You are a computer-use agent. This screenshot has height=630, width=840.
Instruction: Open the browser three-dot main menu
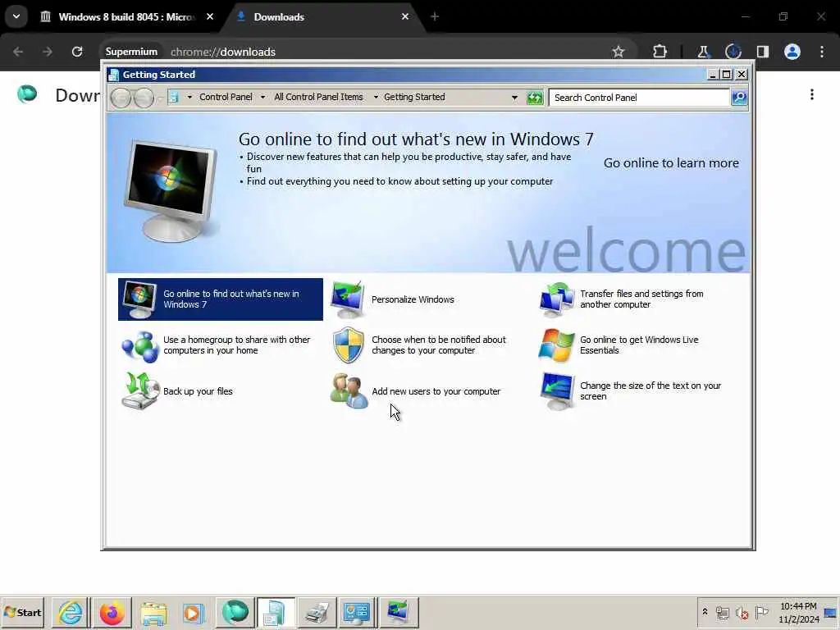pyautogui.click(x=822, y=52)
